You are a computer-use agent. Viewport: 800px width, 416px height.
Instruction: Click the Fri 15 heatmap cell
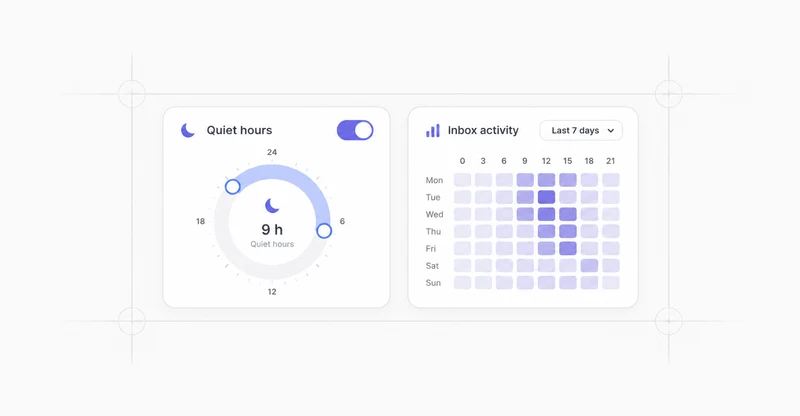pos(568,248)
